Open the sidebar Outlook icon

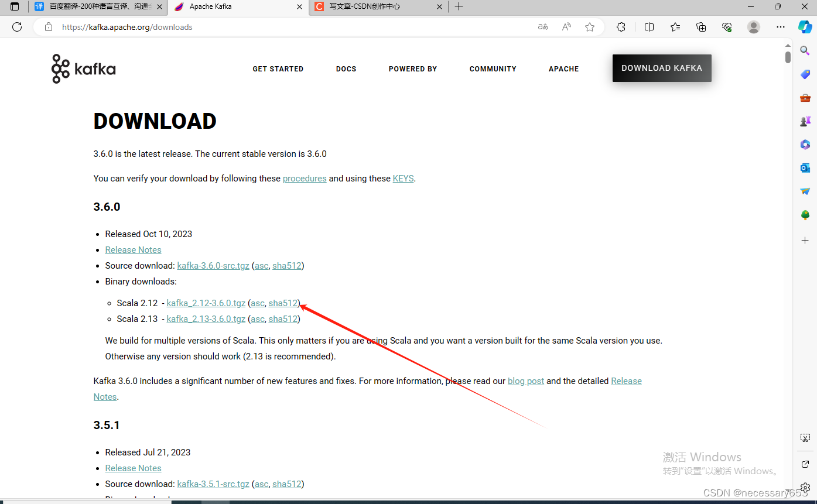point(805,168)
